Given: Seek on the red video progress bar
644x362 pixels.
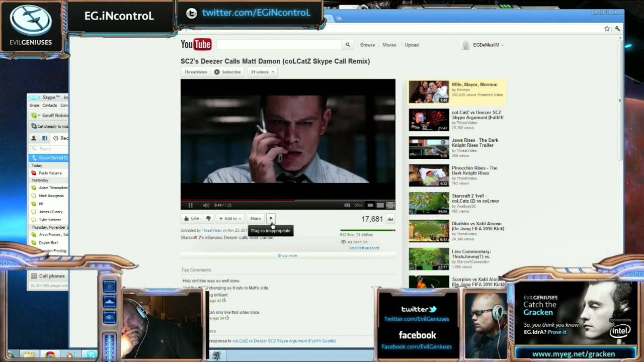Looking at the screenshot, I should pyautogui.click(x=288, y=200).
